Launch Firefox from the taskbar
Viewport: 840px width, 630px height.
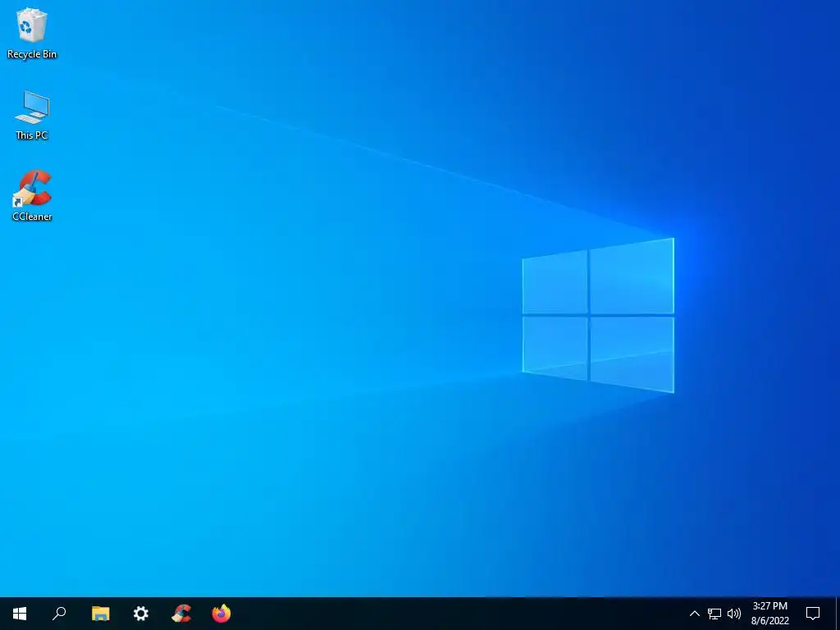(221, 614)
